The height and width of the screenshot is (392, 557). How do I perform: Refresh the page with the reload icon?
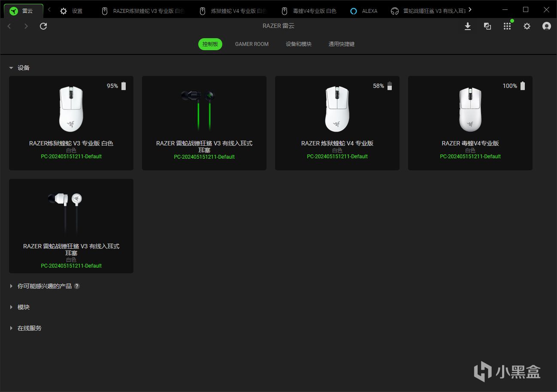43,26
